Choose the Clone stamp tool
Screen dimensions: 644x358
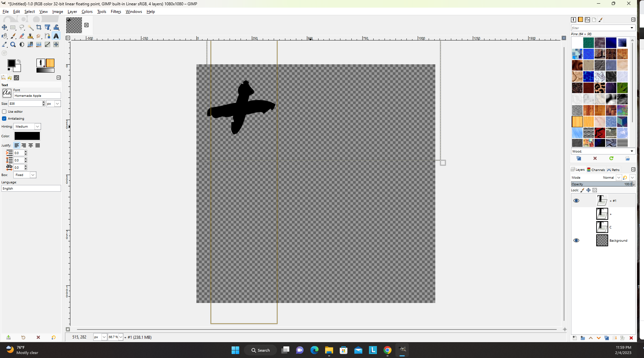pos(30,36)
